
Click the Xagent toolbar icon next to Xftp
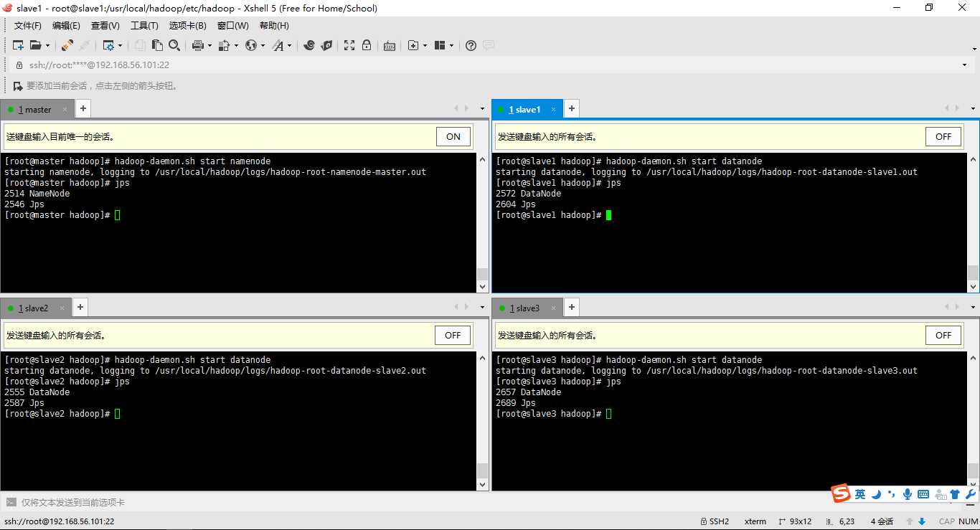tap(326, 45)
